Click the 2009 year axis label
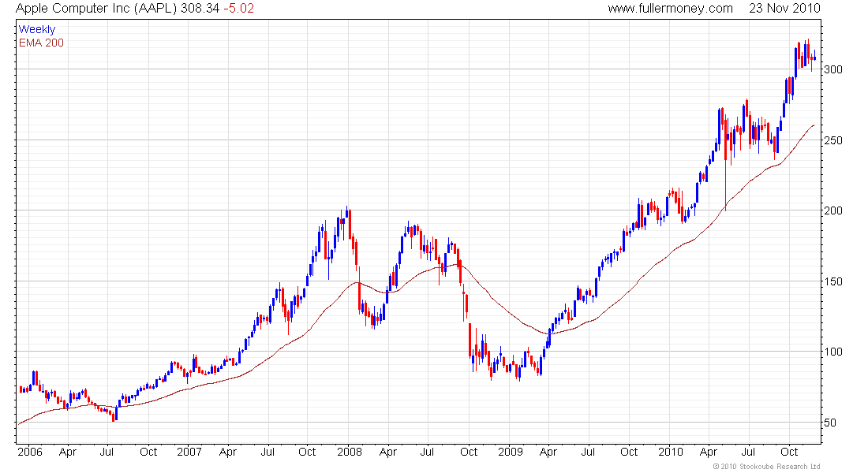 tap(511, 452)
